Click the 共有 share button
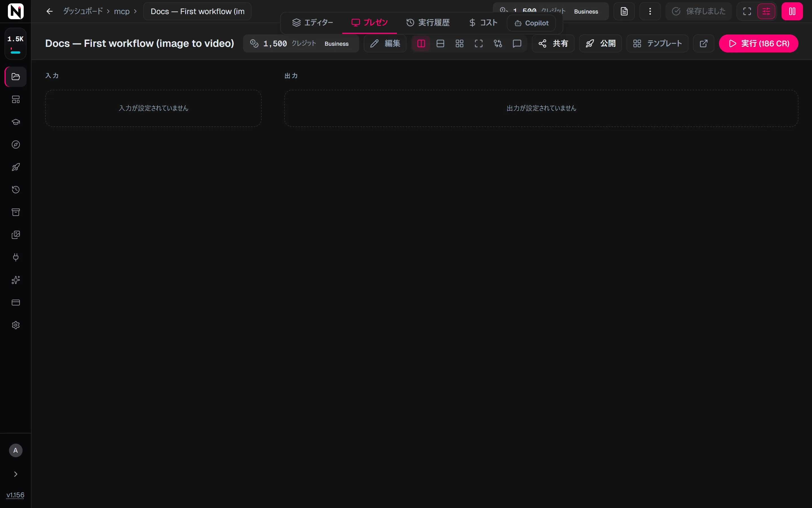 coord(553,43)
